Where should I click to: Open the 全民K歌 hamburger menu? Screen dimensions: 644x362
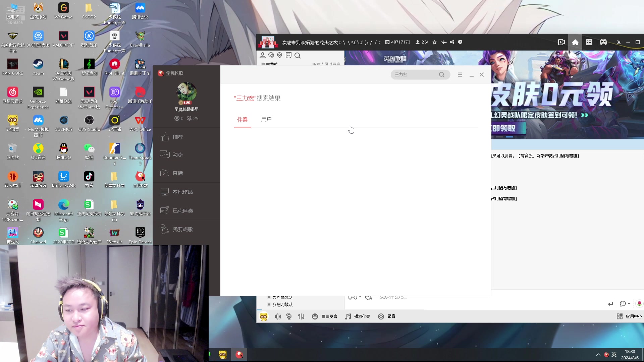pos(460,75)
